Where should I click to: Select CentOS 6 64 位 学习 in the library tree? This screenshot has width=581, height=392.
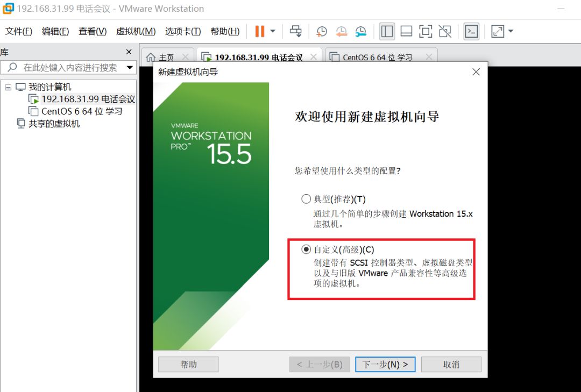[82, 111]
